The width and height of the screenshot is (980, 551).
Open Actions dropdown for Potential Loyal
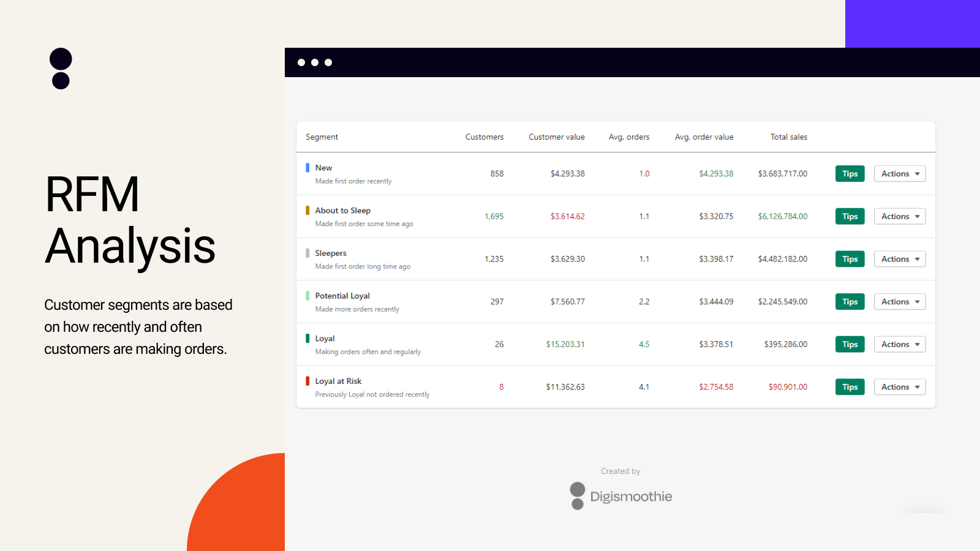tap(900, 302)
